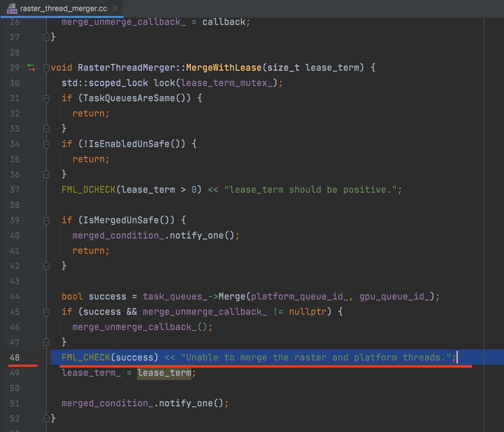Screen dimensions: 504x432
Task: Click size_t parameter type on line 29
Action: point(283,68)
